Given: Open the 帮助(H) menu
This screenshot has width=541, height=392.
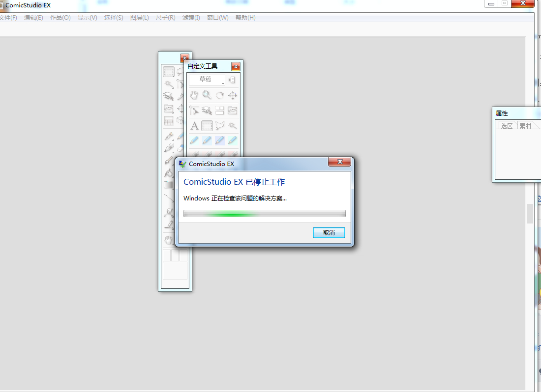Looking at the screenshot, I should (245, 18).
